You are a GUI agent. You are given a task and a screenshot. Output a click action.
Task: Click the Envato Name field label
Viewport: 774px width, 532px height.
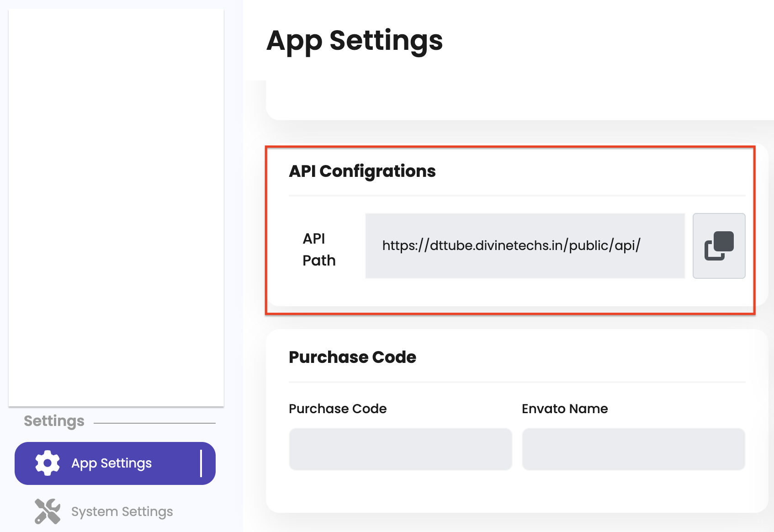565,409
